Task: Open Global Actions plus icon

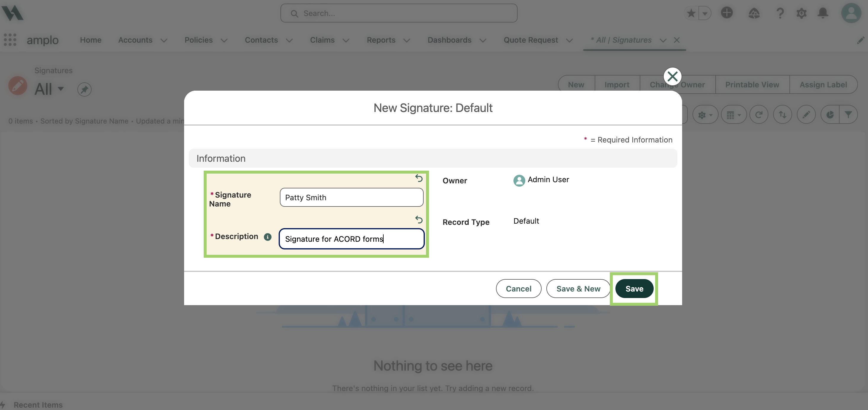Action: [x=727, y=13]
